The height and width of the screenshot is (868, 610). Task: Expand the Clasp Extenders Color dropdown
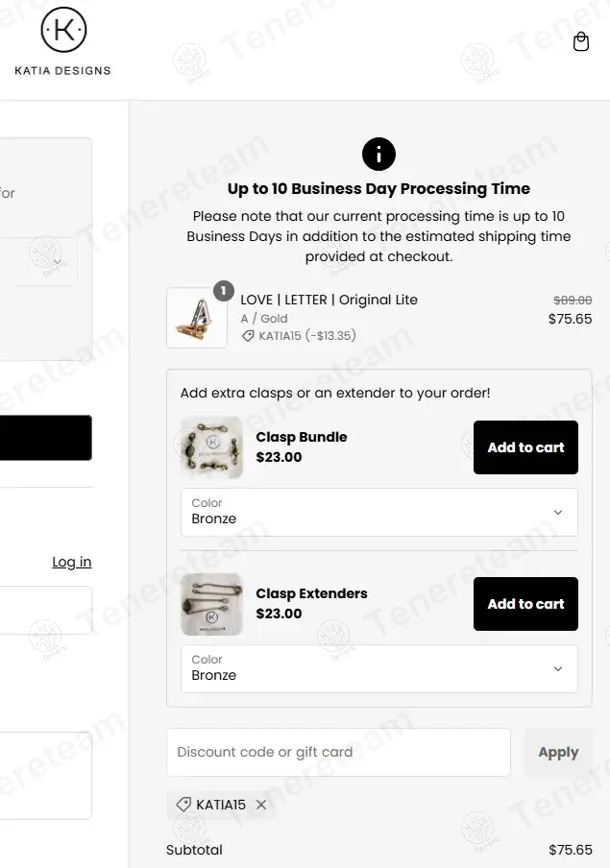click(378, 668)
